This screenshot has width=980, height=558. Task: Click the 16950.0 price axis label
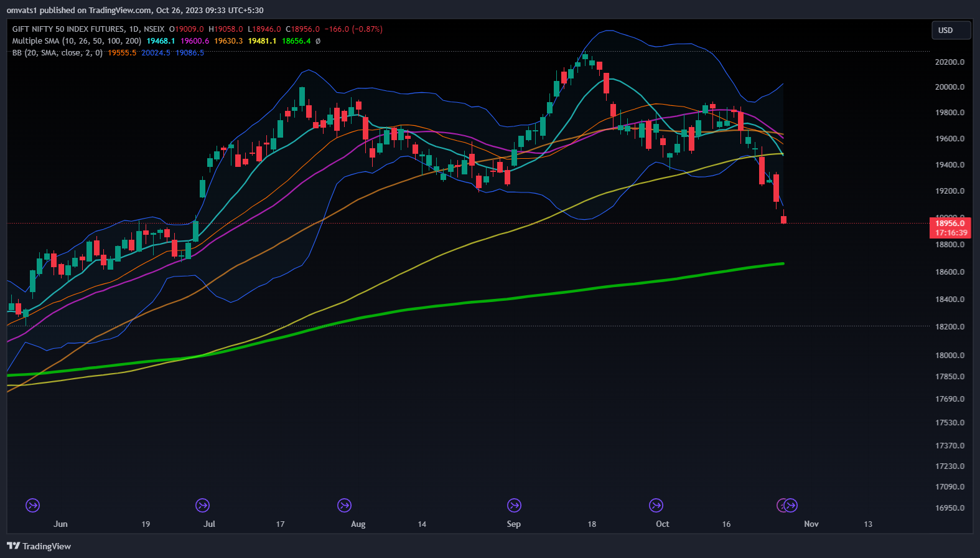[950, 508]
